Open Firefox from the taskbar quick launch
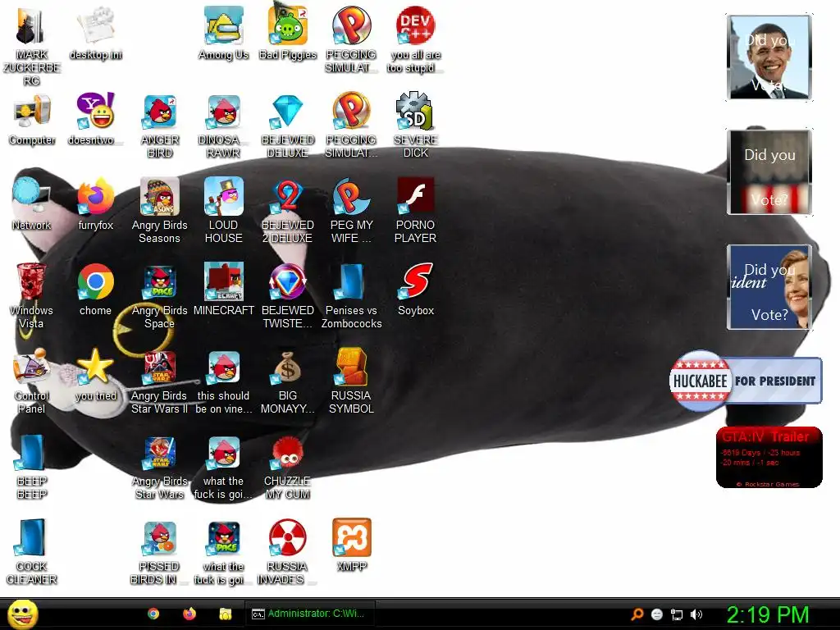This screenshot has width=840, height=630. (189, 614)
